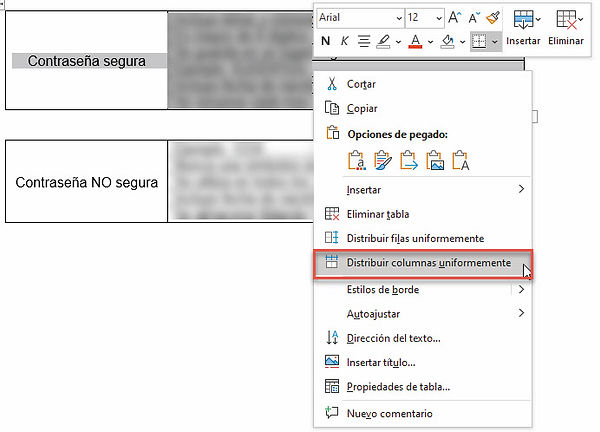
Task: Click the Bold (N) formatting button
Action: tap(326, 41)
